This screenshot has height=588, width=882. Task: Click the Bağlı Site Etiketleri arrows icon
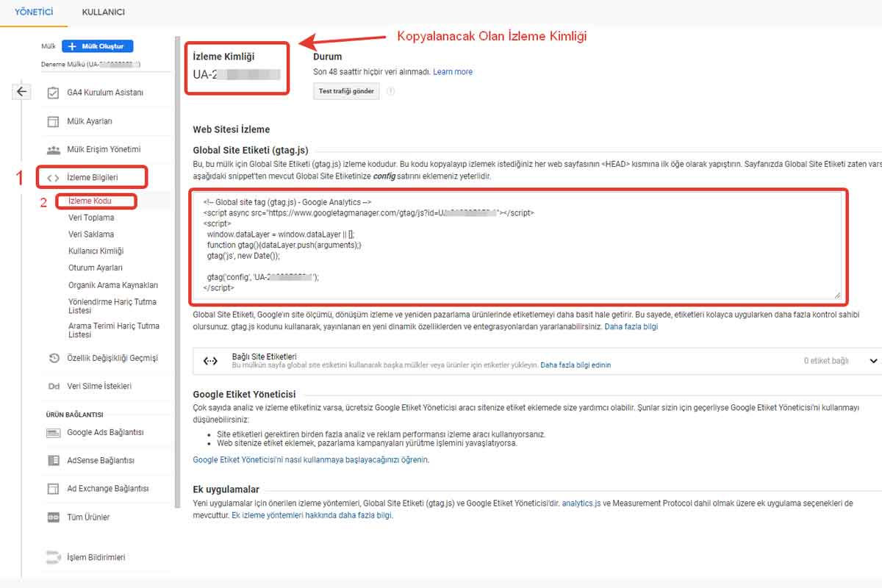(x=210, y=361)
